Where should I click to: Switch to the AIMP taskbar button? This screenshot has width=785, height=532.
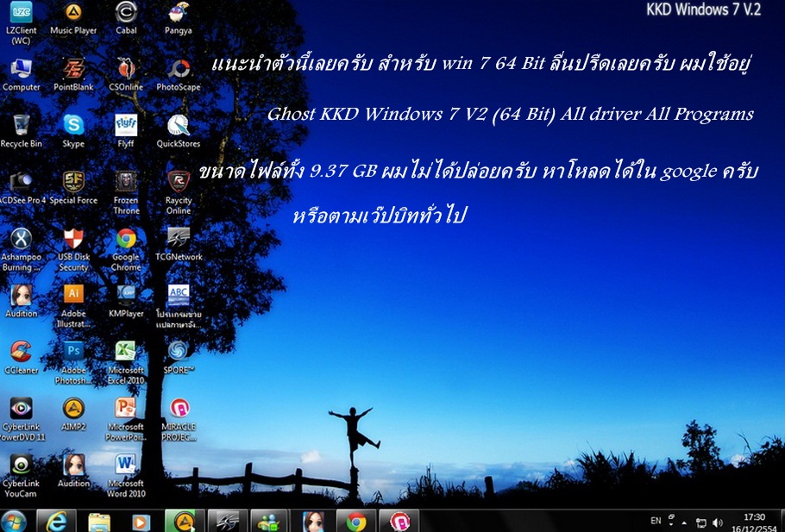point(185,522)
